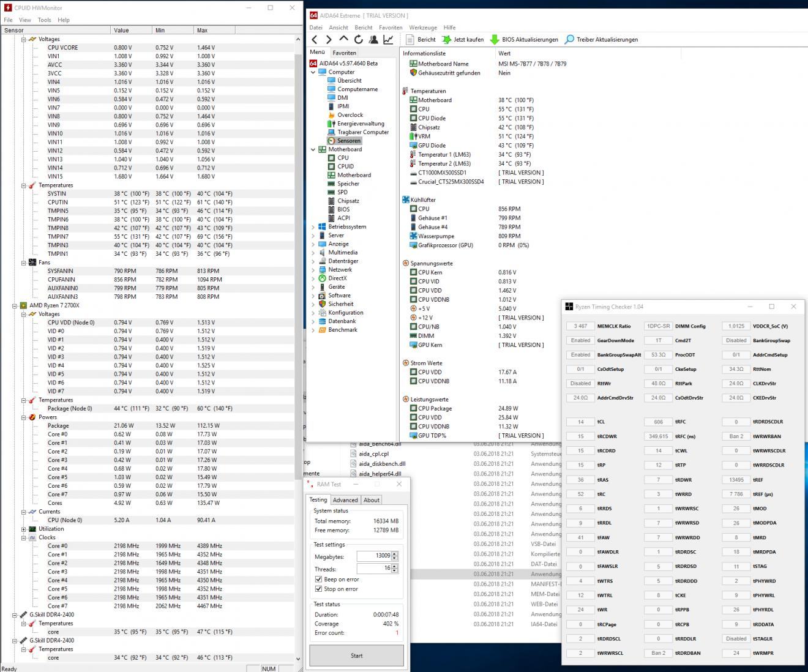This screenshot has width=808, height=672.
Task: Click the CPUID HWMonitor title bar icon
Action: point(8,8)
